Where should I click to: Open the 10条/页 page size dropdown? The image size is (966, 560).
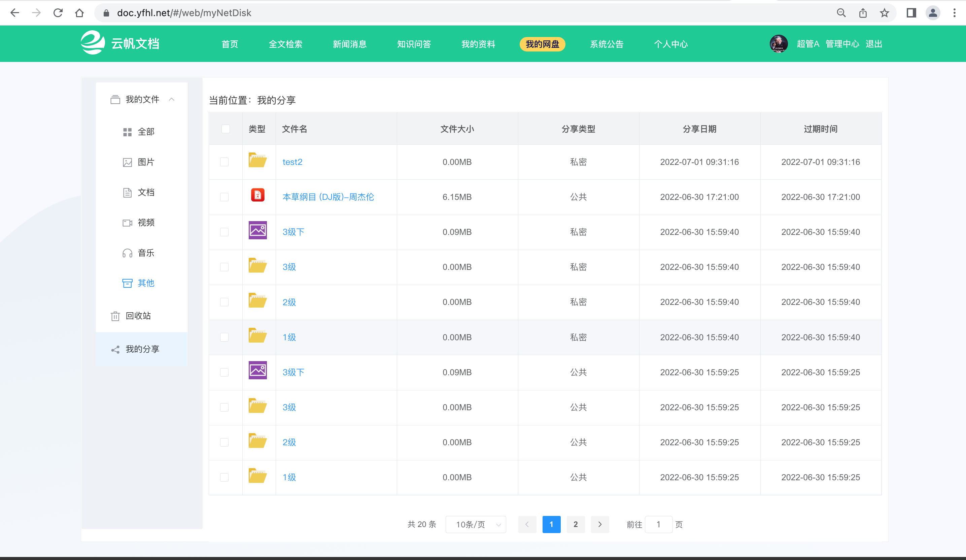click(476, 524)
